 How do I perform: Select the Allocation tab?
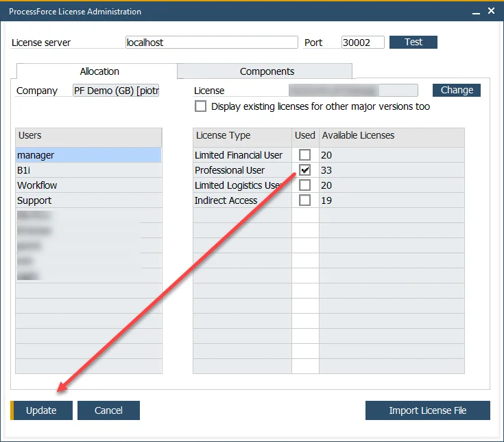tap(99, 71)
